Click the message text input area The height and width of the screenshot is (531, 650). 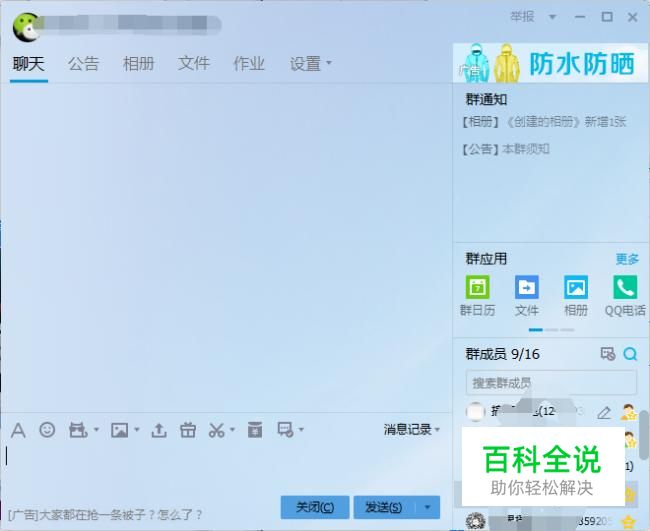point(226,466)
